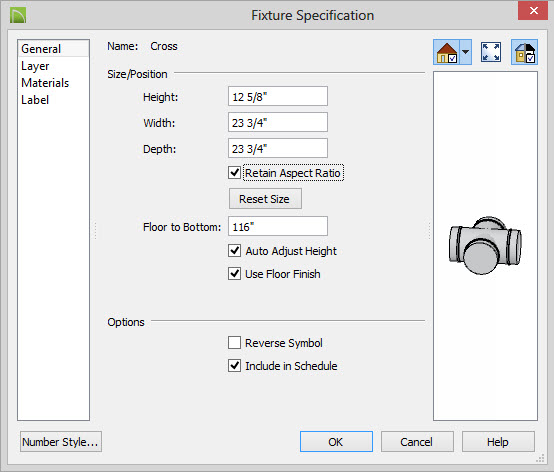Uncheck Auto Adjust Height
554x472 pixels.
tap(234, 251)
